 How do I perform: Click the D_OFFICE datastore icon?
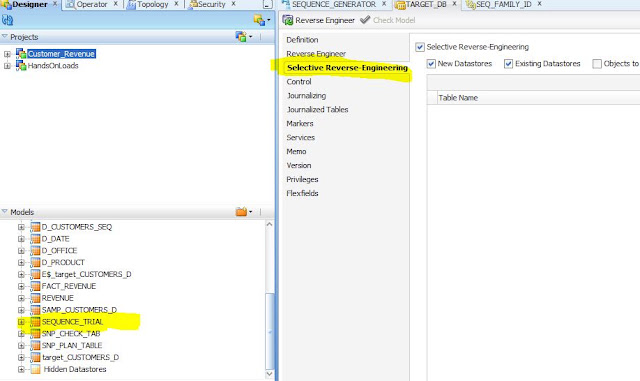coord(36,250)
